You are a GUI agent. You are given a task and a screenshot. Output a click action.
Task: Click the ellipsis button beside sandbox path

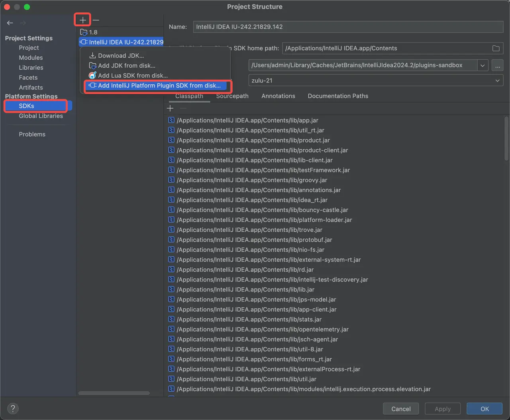498,65
